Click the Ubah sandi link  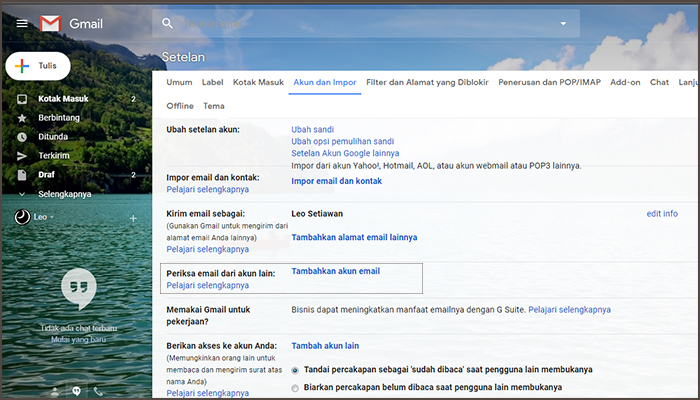312,129
